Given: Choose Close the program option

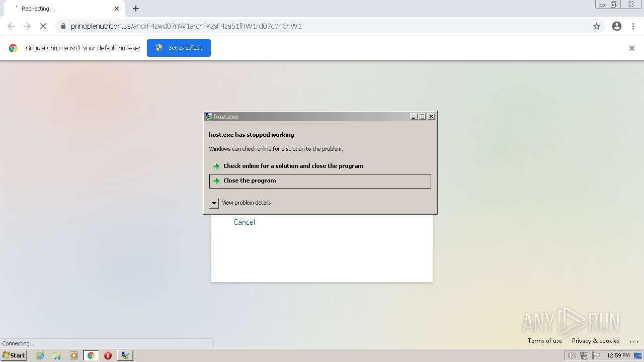Looking at the screenshot, I should (320, 181).
